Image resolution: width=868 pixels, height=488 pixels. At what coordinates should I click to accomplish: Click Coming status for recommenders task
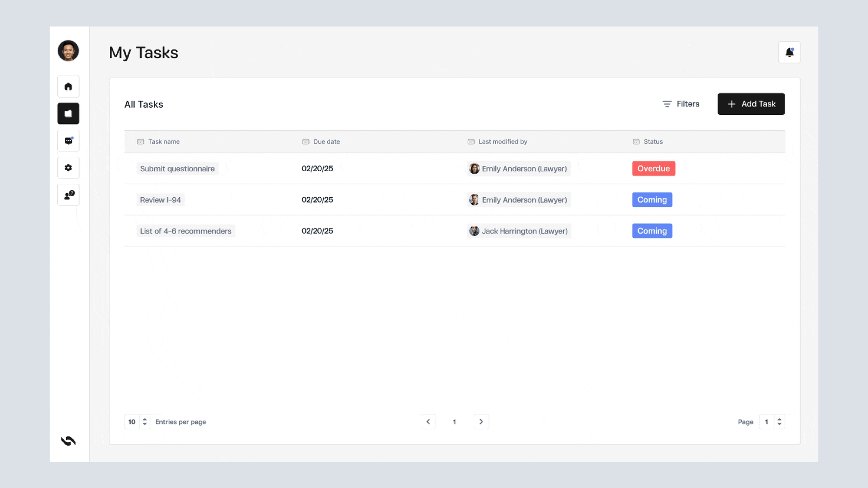point(652,231)
